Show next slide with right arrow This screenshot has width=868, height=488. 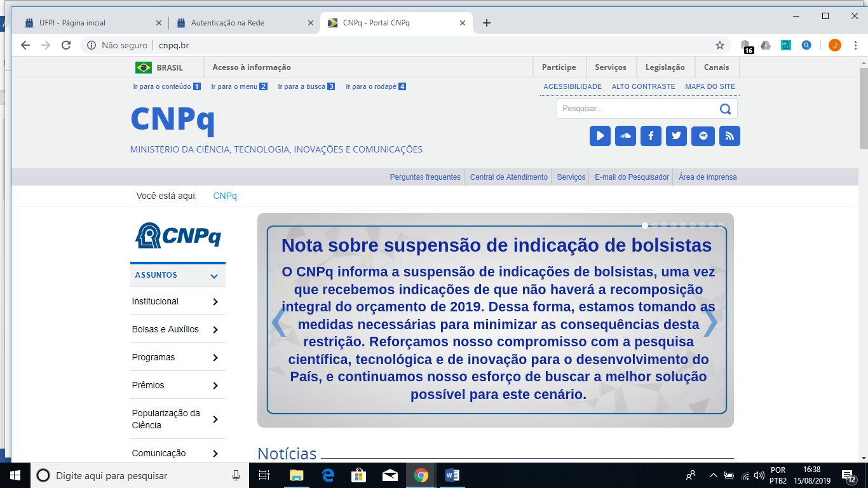pos(711,323)
